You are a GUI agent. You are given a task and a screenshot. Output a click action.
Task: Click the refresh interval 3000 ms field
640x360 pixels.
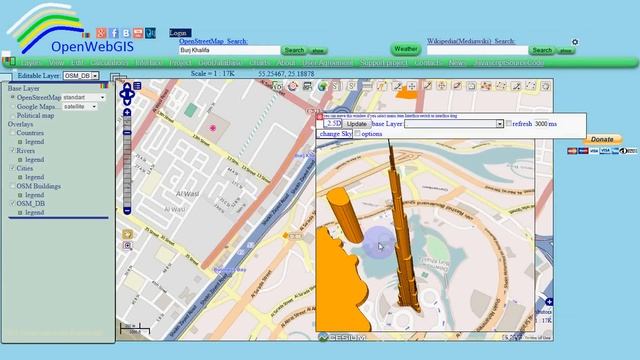[540, 123]
